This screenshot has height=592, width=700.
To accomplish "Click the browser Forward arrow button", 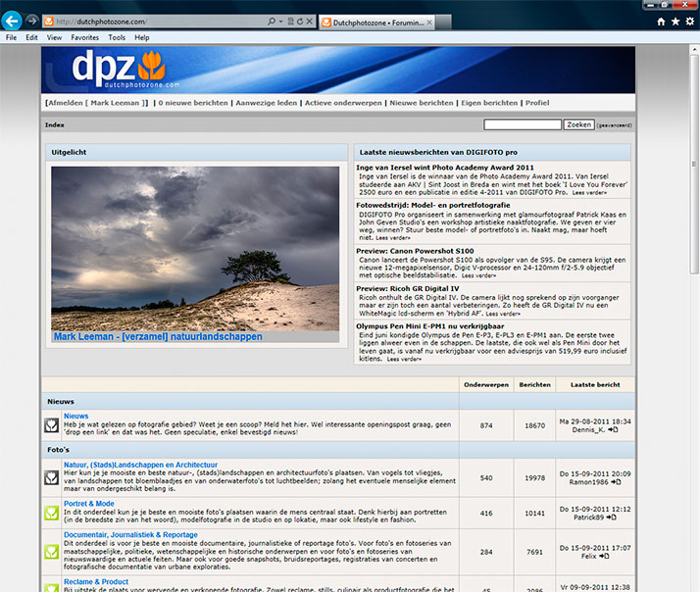I will pyautogui.click(x=31, y=21).
